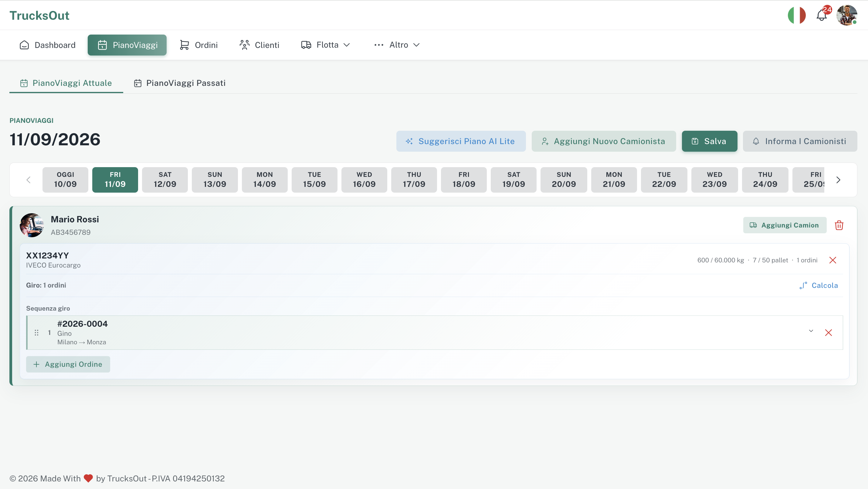Image resolution: width=868 pixels, height=489 pixels.
Task: Select FRI 11/09 date
Action: click(x=115, y=180)
